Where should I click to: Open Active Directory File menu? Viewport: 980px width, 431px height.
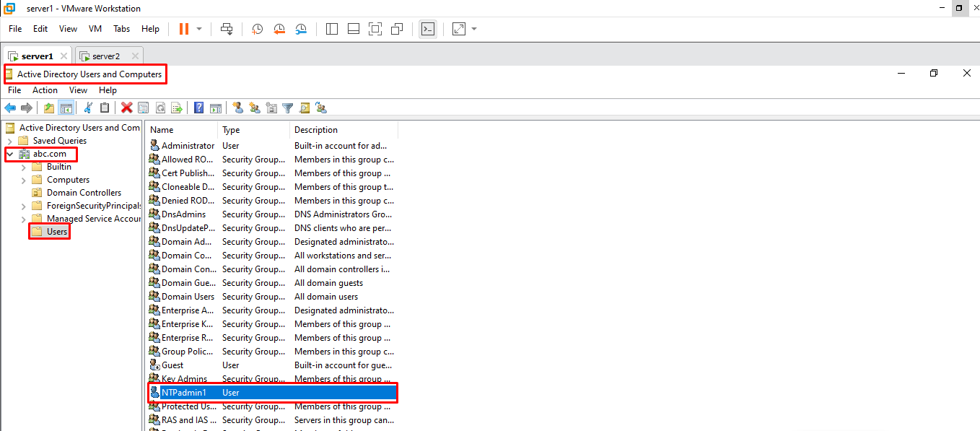[x=14, y=90]
